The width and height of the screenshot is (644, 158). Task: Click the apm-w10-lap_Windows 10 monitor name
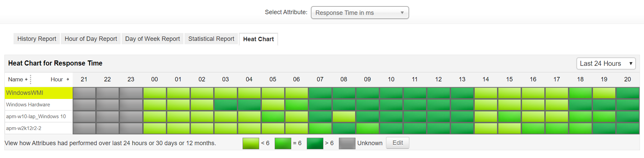(36, 116)
